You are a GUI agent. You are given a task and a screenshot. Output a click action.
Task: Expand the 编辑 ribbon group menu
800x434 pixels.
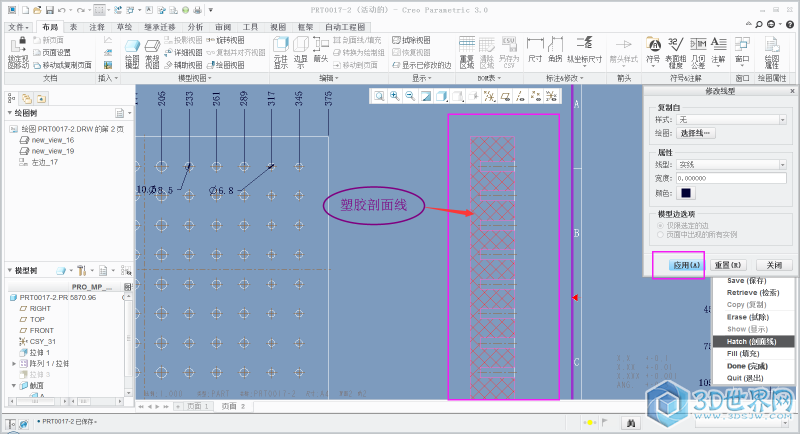point(329,78)
